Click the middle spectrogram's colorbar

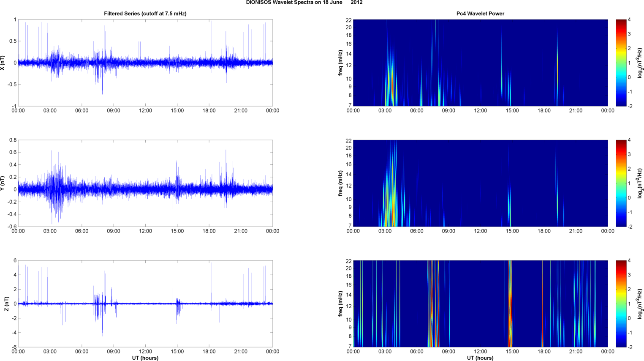621,183
